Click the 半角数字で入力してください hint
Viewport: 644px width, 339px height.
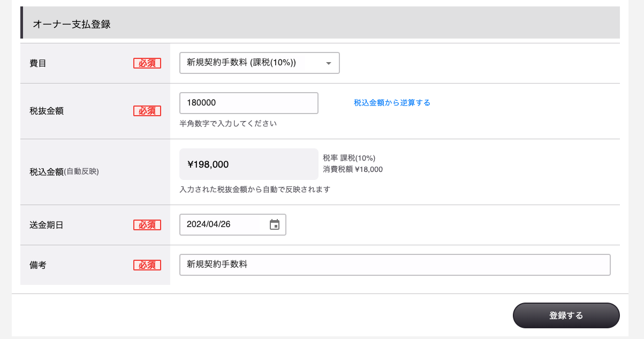[x=228, y=124]
